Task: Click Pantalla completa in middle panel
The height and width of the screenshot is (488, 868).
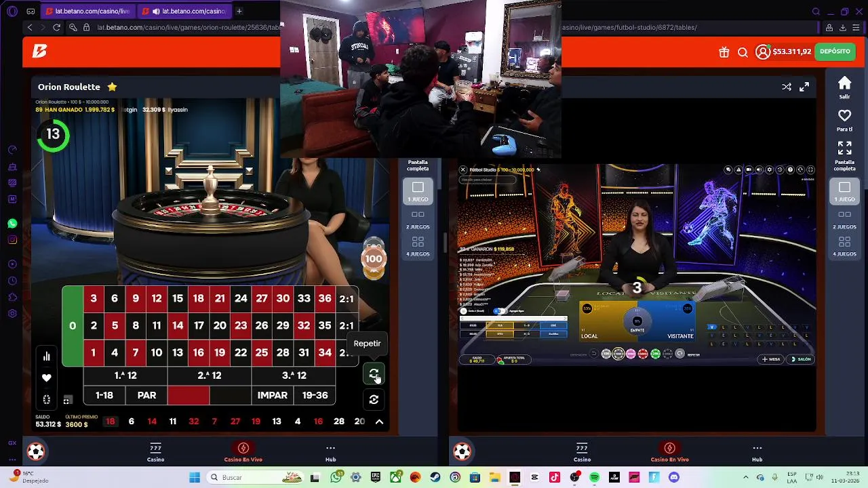Action: (x=418, y=165)
